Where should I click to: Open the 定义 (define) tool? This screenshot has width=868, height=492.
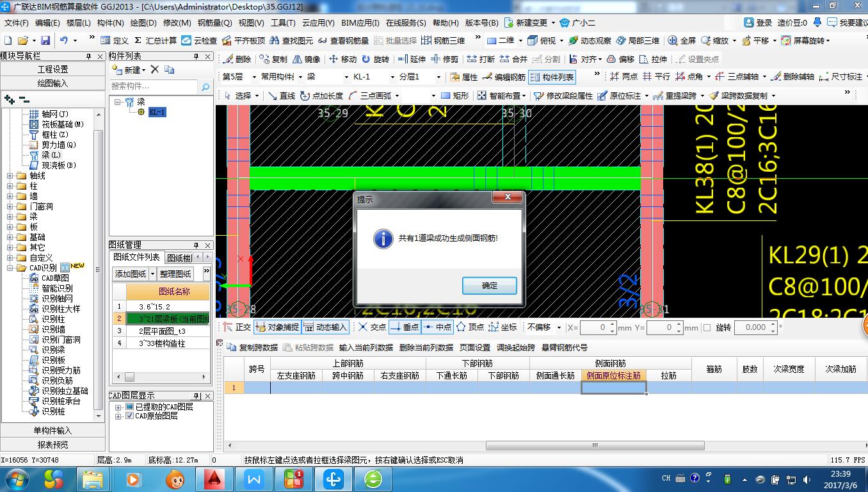tap(115, 40)
